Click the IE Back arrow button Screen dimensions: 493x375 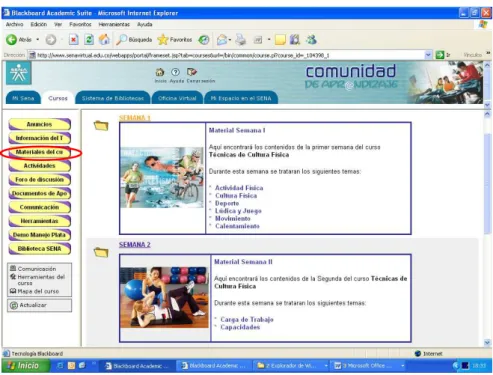tap(12, 40)
